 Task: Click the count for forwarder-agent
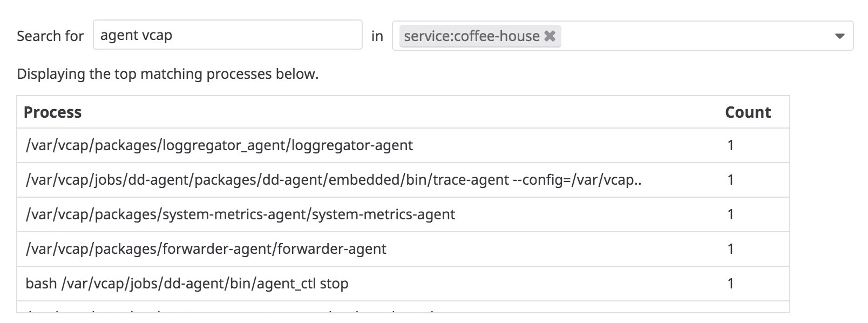click(x=730, y=249)
